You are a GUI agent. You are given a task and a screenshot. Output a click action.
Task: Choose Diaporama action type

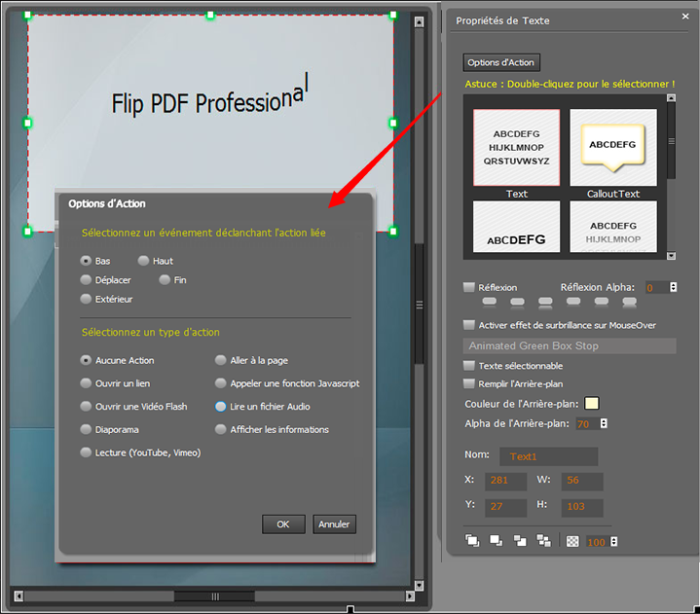pyautogui.click(x=86, y=429)
